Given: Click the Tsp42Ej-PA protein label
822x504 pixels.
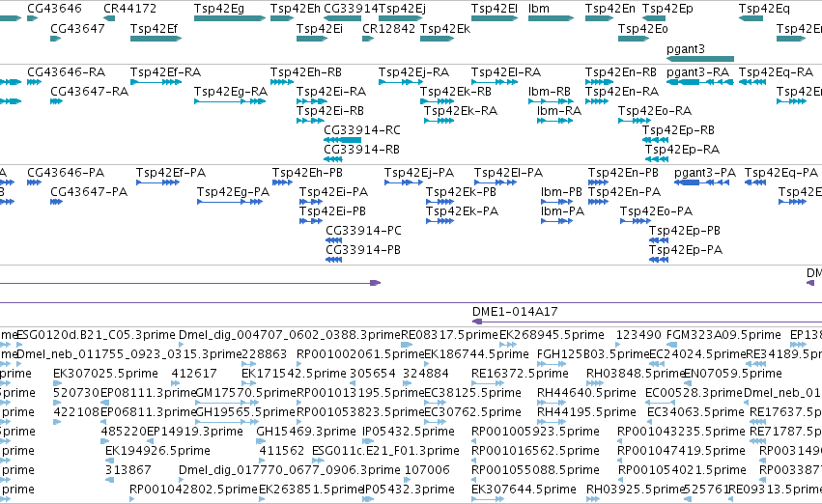Looking at the screenshot, I should (x=419, y=173).
